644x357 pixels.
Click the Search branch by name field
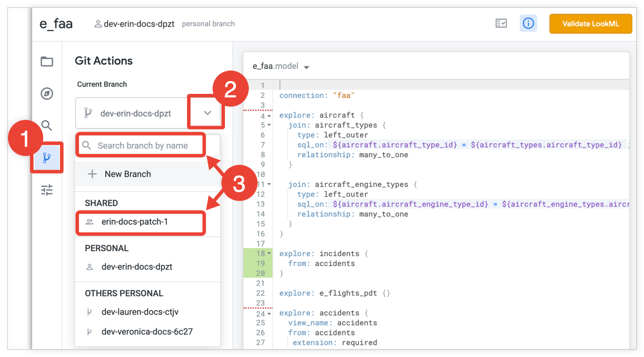[x=143, y=146]
